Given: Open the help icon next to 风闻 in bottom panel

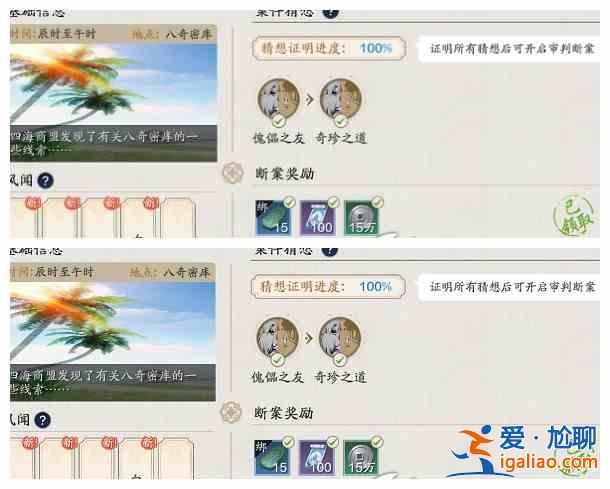Looking at the screenshot, I should coord(43,420).
